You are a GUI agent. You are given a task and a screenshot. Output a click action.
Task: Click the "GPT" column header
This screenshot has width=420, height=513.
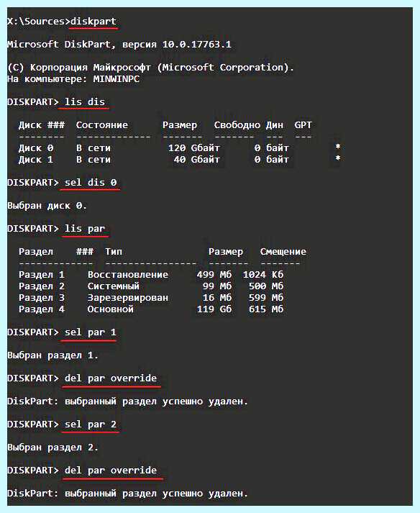(x=303, y=125)
